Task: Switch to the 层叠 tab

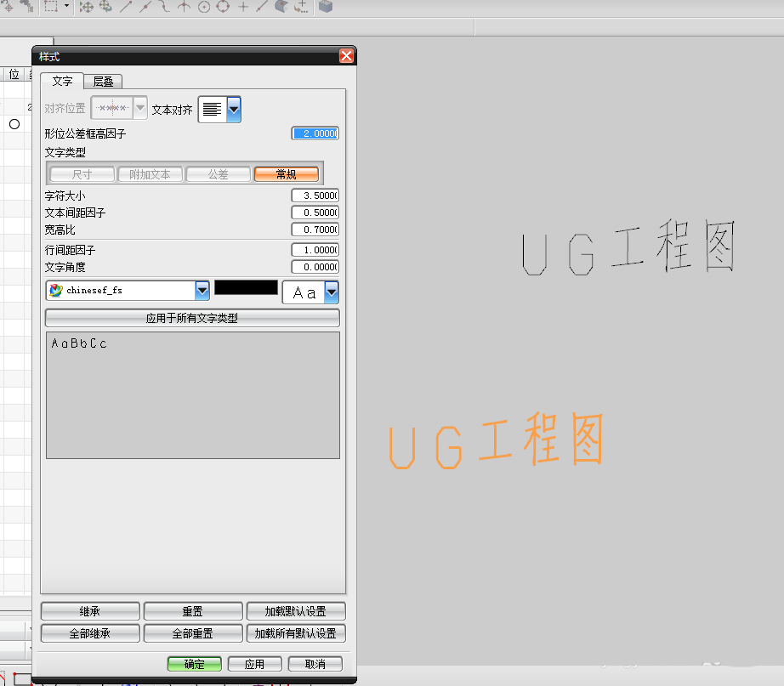Action: coord(102,82)
